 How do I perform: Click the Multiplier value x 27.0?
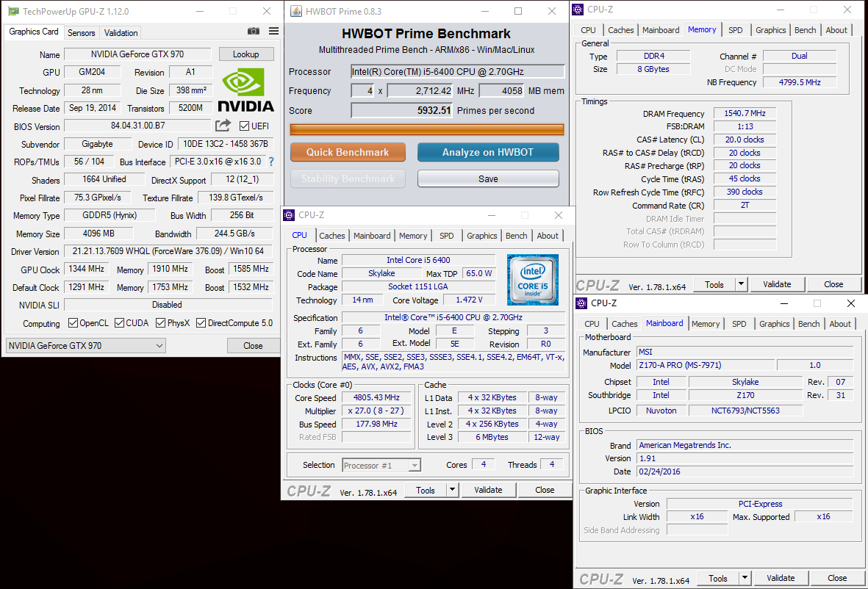click(x=376, y=411)
